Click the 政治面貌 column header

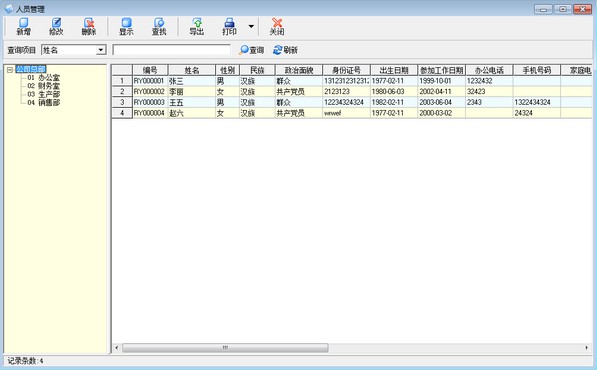299,70
